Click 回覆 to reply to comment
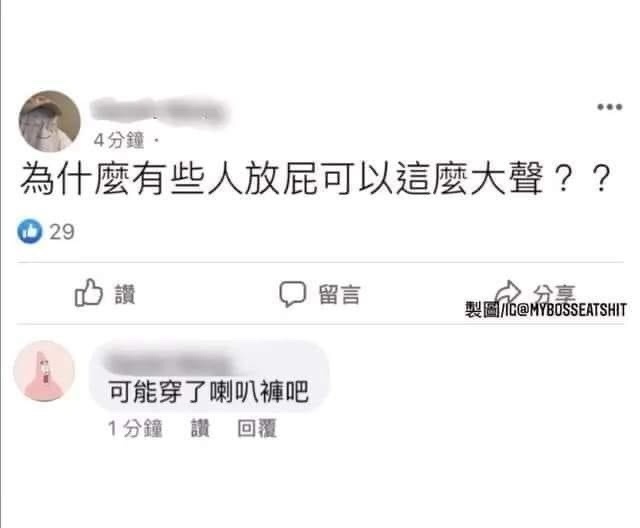This screenshot has width=640, height=528. point(257,428)
